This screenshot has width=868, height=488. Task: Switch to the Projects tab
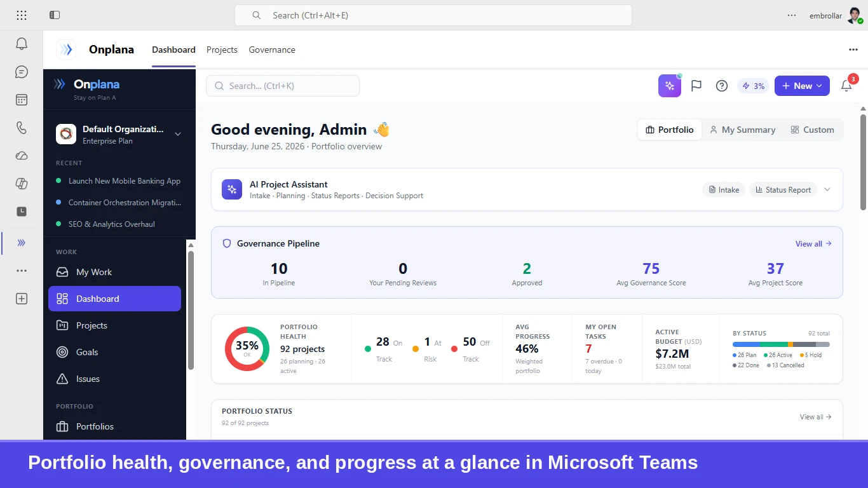222,50
